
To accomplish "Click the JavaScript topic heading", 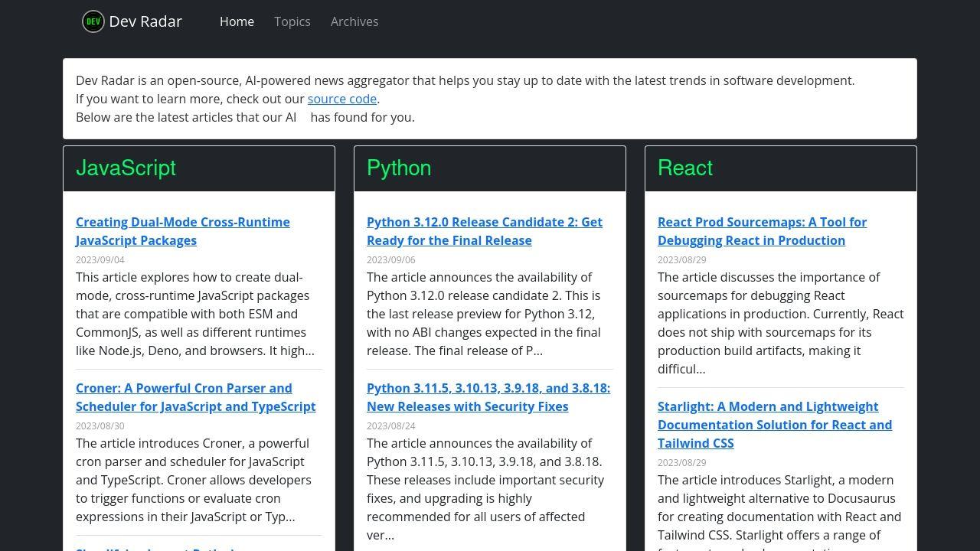I will 126,168.
